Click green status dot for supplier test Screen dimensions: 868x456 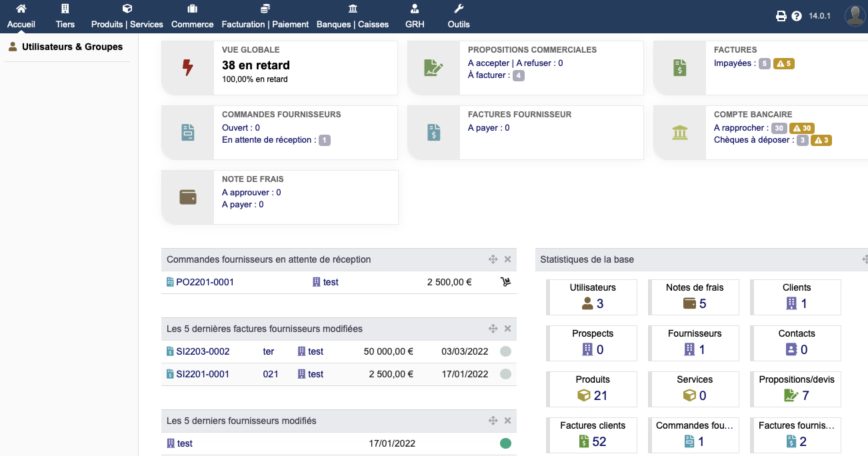pyautogui.click(x=505, y=443)
